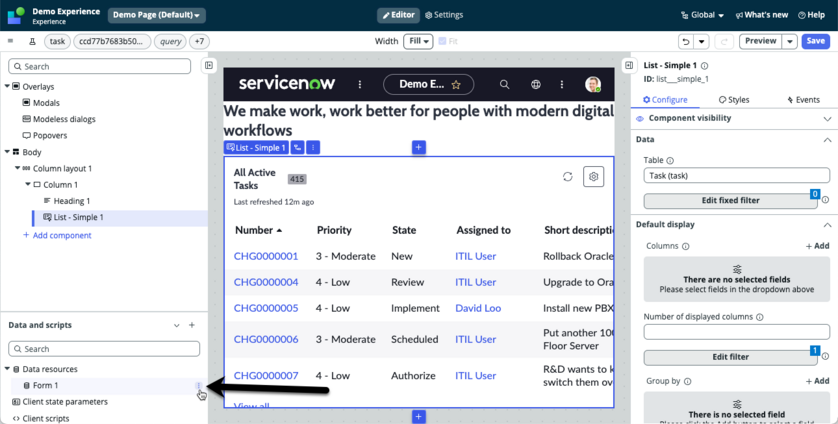838x424 pixels.
Task: Expand the Component visibility section
Action: [827, 119]
